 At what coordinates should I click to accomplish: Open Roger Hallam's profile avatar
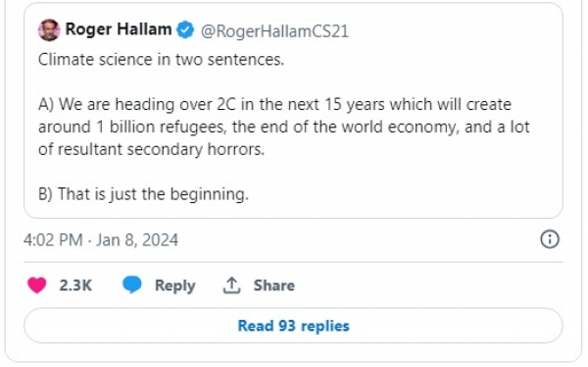coord(49,29)
